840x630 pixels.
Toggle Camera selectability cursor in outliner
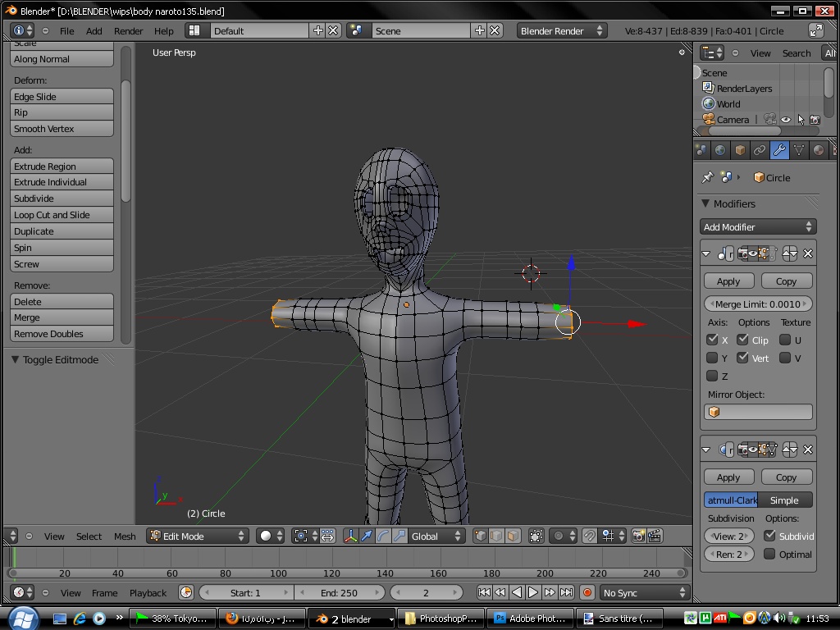coord(801,120)
